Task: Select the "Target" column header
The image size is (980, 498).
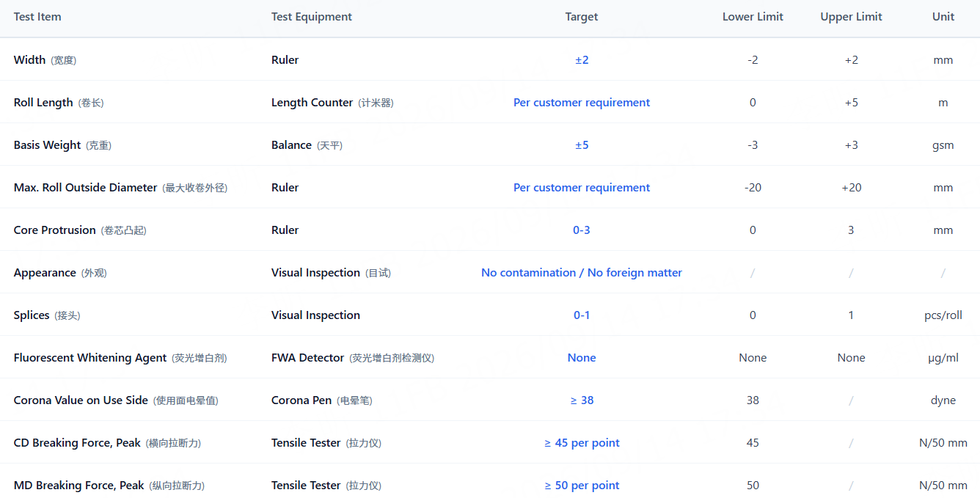Action: tap(582, 17)
